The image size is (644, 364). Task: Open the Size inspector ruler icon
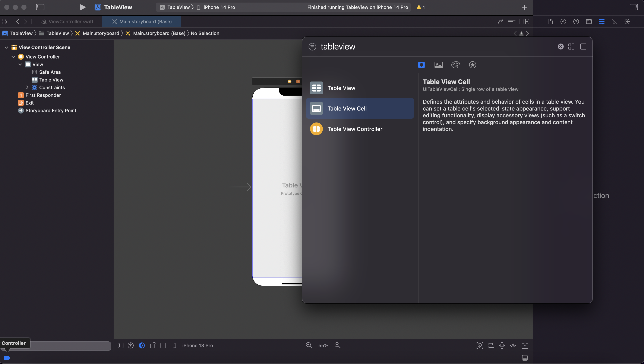point(614,22)
